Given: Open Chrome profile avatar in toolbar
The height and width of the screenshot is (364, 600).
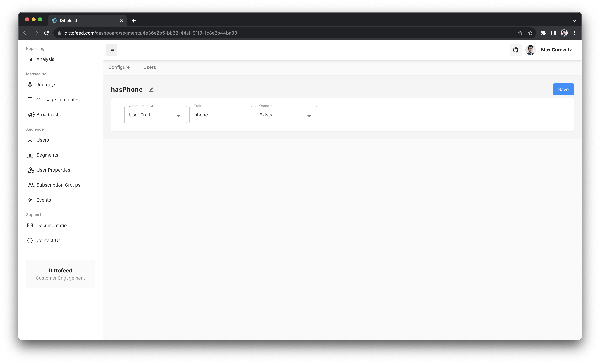Looking at the screenshot, I should [x=564, y=33].
